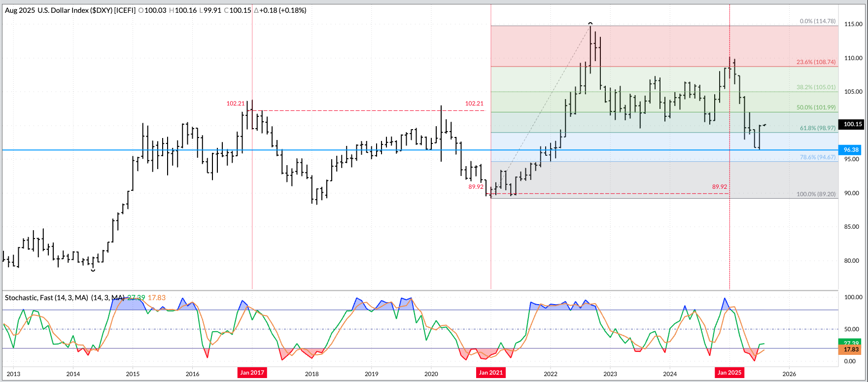Click the delta change symbol in header
This screenshot has height=382, width=868.
click(256, 10)
